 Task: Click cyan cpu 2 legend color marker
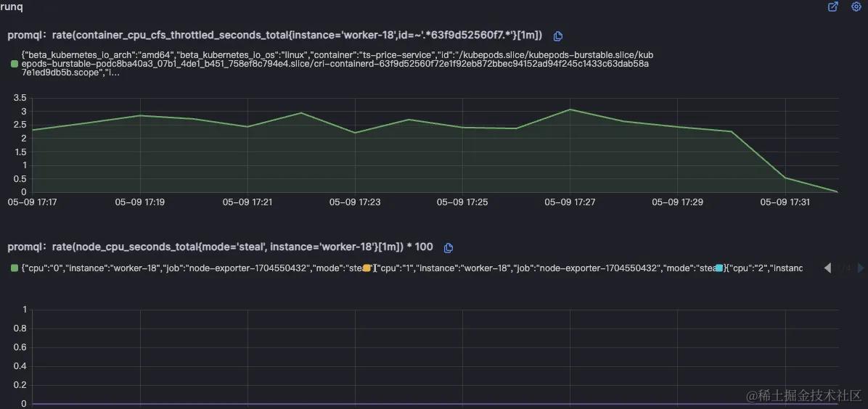tap(719, 268)
